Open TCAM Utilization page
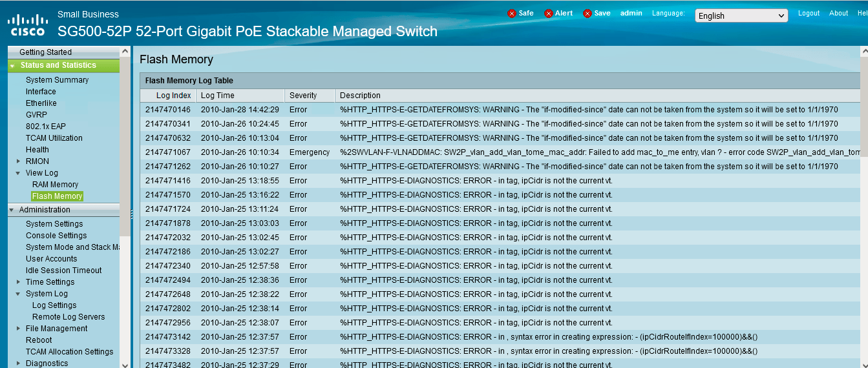 point(54,138)
